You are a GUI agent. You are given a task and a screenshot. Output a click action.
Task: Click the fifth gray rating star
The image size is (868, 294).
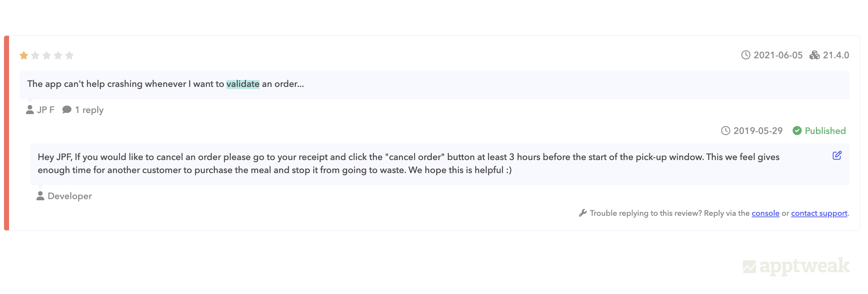[69, 55]
